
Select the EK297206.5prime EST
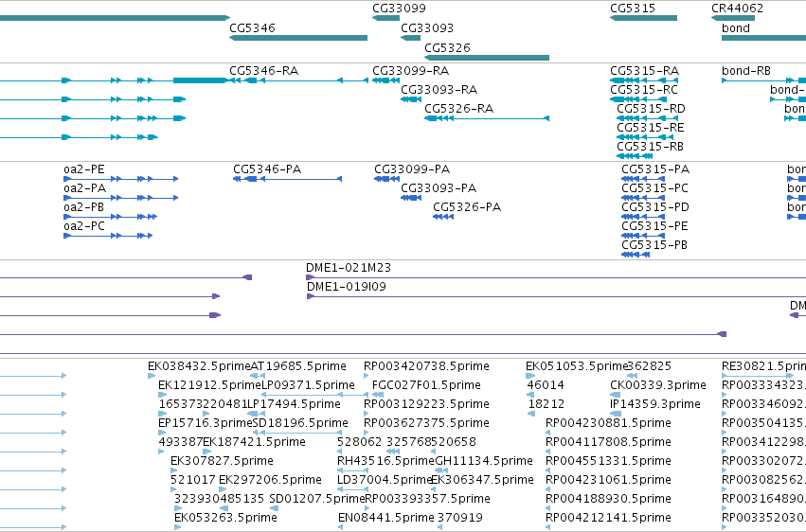tap(224, 490)
